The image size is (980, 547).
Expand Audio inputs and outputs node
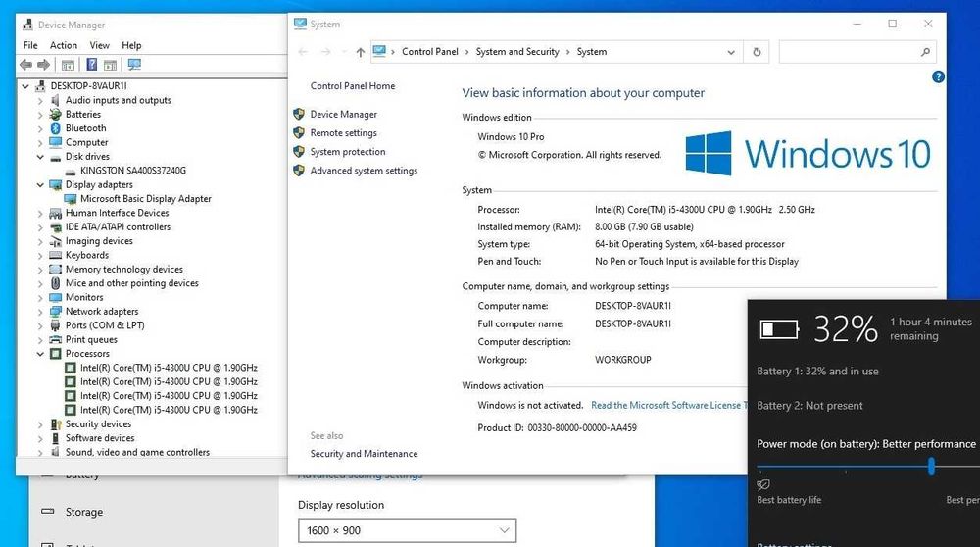click(40, 100)
